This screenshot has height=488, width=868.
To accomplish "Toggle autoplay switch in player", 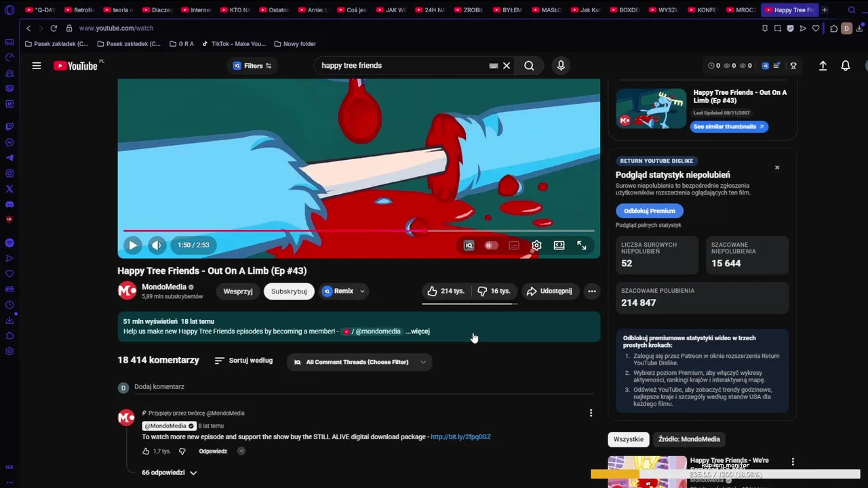I will click(x=491, y=245).
